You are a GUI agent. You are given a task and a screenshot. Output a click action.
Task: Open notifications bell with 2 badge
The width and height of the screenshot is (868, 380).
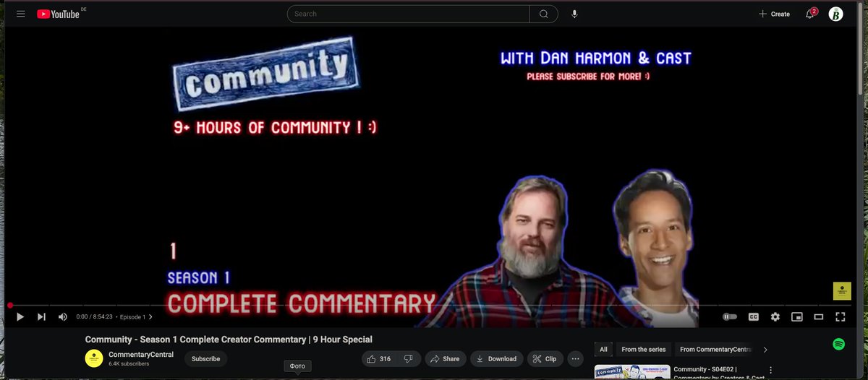click(x=811, y=14)
